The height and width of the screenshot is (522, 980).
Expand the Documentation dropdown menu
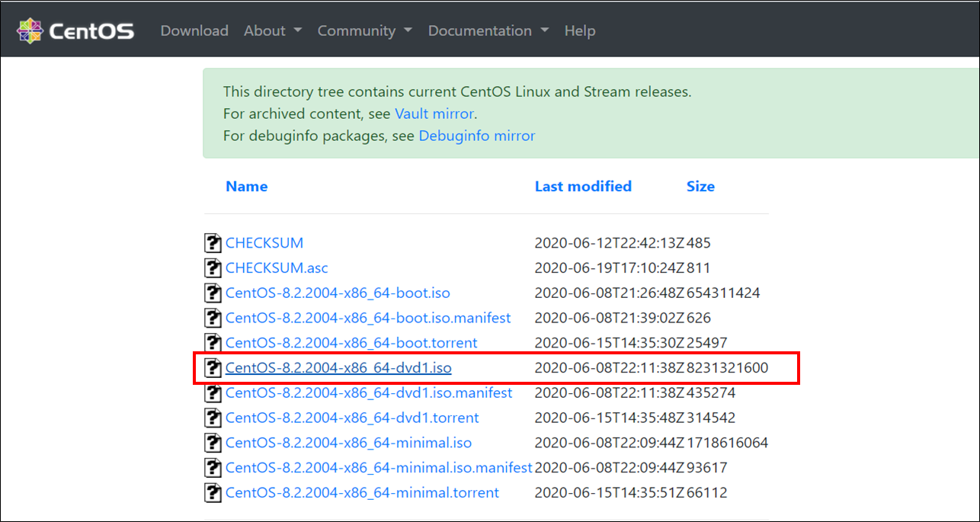488,31
